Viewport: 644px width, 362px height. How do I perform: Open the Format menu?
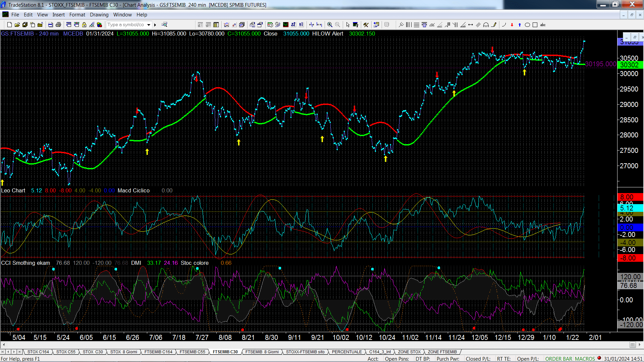[77, 15]
